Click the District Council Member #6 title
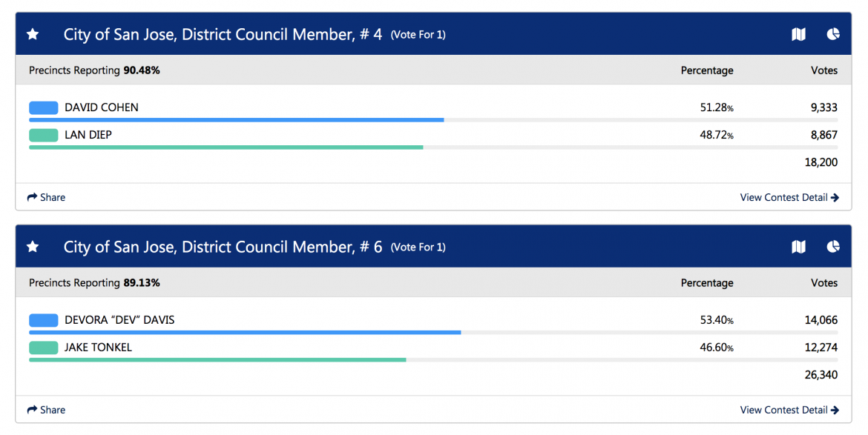 (x=223, y=247)
